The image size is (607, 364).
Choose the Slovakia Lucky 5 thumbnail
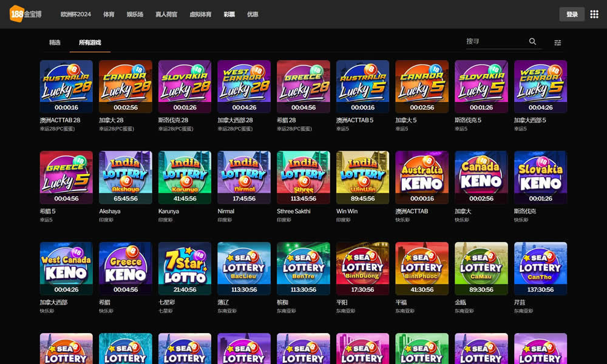pos(481,87)
